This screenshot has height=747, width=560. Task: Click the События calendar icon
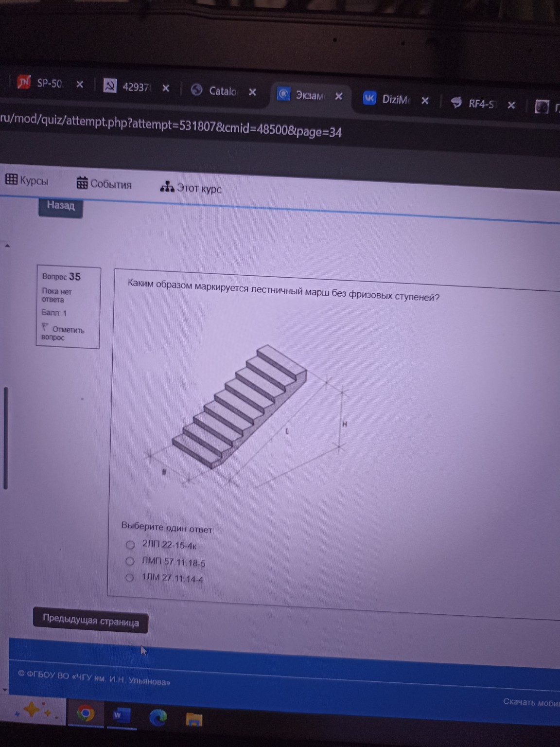[x=82, y=183]
